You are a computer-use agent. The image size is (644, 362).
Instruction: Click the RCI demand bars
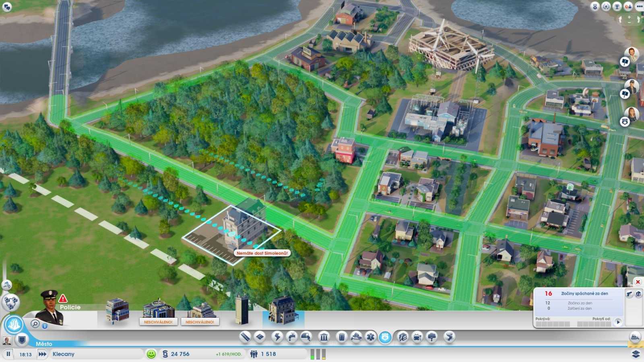[x=318, y=354]
